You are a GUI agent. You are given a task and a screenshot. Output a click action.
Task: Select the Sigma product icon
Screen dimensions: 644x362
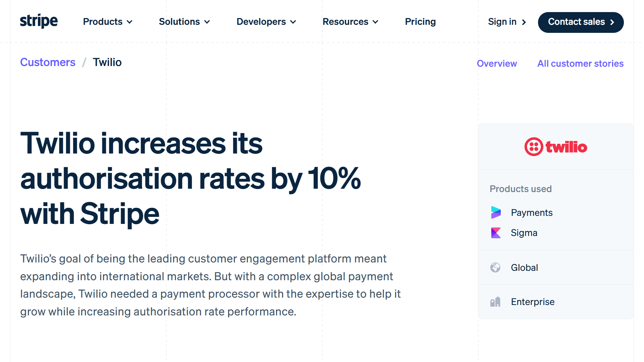click(x=496, y=233)
